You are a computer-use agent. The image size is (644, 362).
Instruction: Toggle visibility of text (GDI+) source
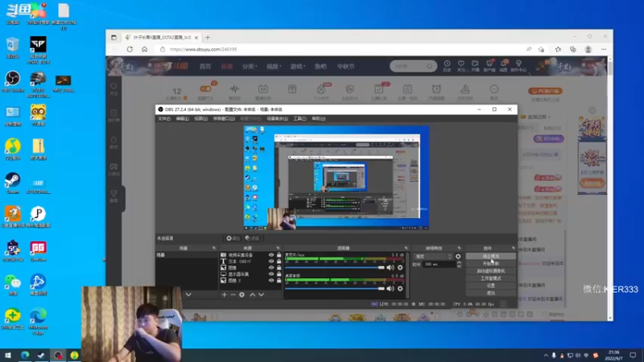[x=271, y=261]
